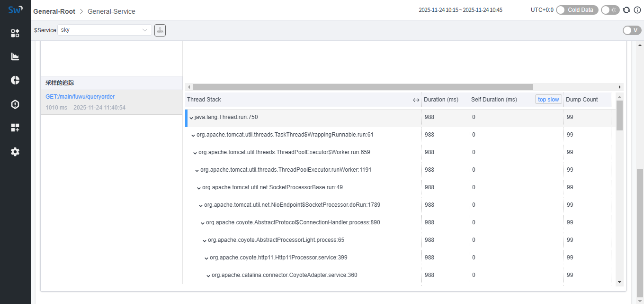Image resolution: width=644 pixels, height=304 pixels.
Task: Open the $Service dropdown showing sky
Action: point(104,30)
